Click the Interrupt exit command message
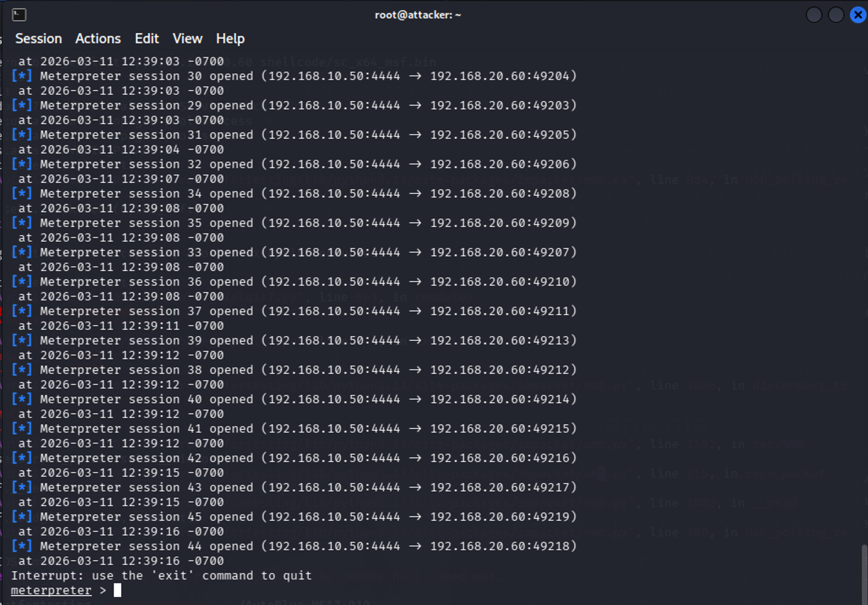868x605 pixels. [162, 575]
